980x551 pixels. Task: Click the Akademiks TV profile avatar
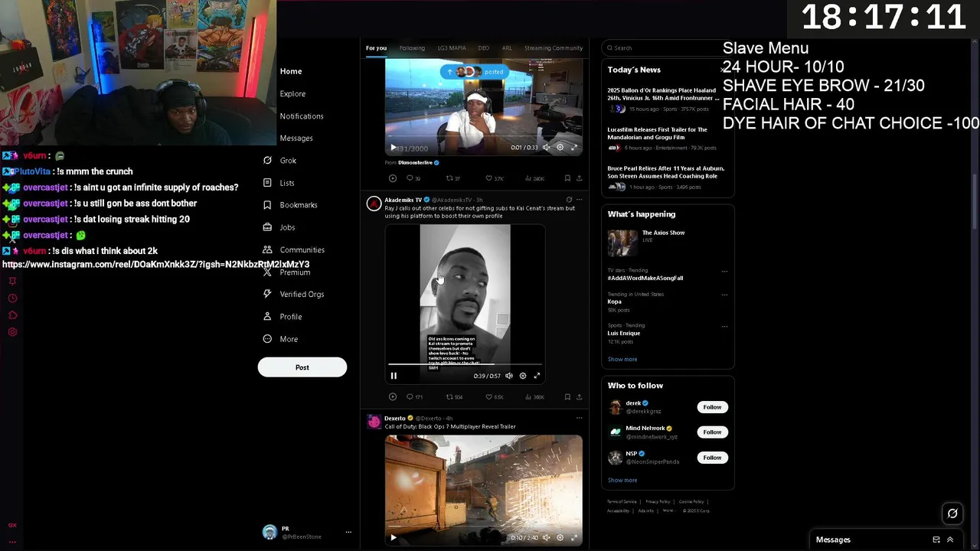(374, 204)
